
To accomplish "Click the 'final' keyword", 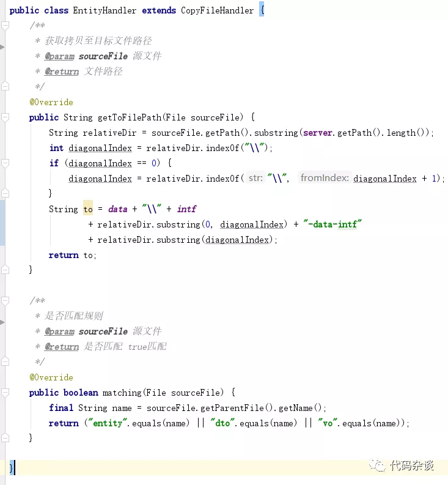I will [x=61, y=408].
